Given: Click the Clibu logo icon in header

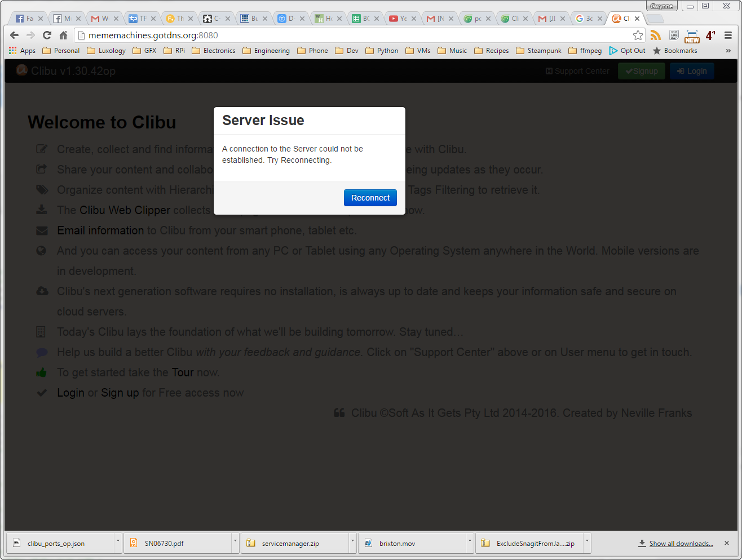Looking at the screenshot, I should click(x=21, y=70).
